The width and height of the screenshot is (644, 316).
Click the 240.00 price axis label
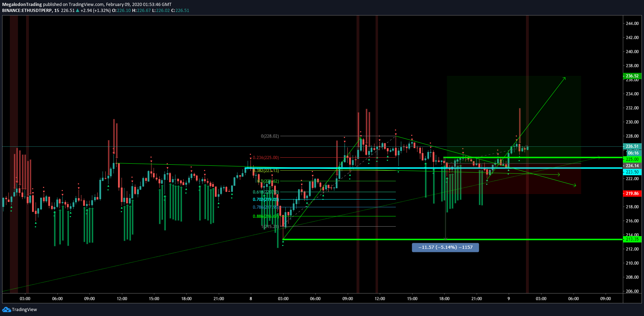(632, 52)
